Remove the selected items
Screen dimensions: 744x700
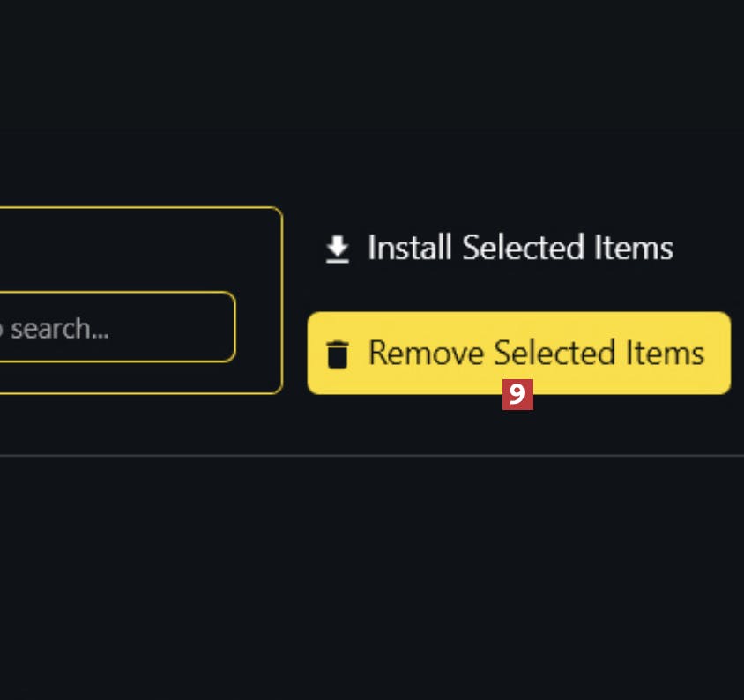(518, 353)
